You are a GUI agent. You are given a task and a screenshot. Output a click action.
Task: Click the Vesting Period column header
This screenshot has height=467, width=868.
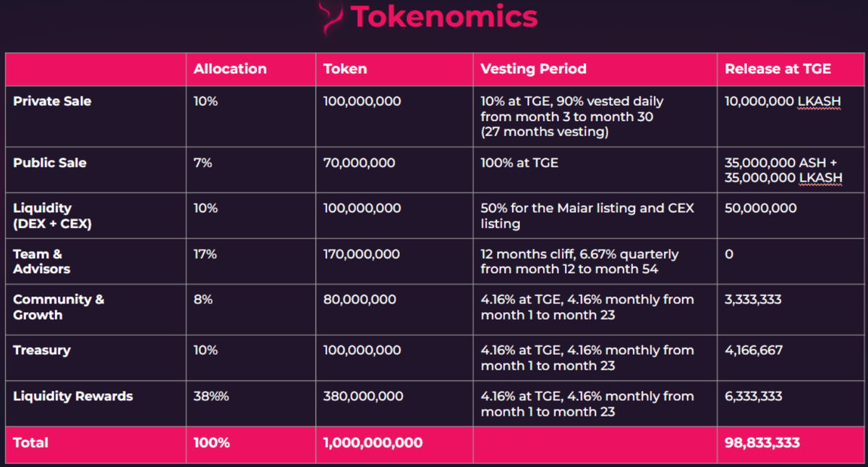(x=533, y=70)
